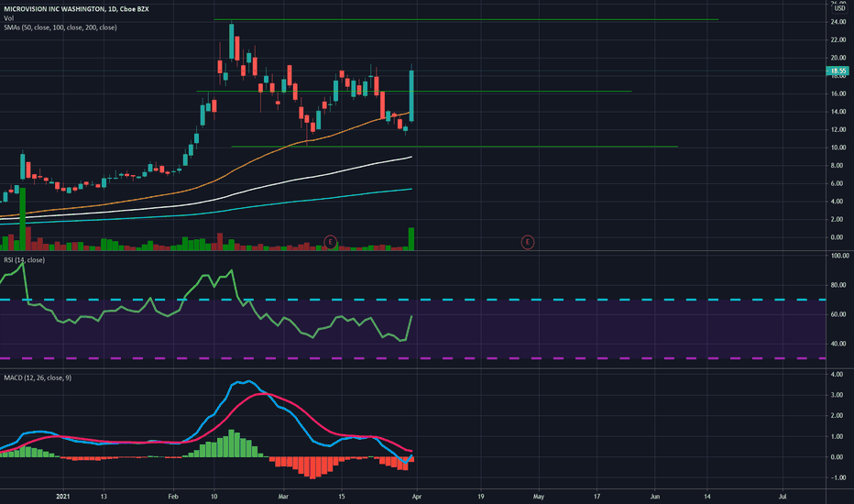Click the 8.00 price axis label
The image size is (854, 504).
coord(838,166)
